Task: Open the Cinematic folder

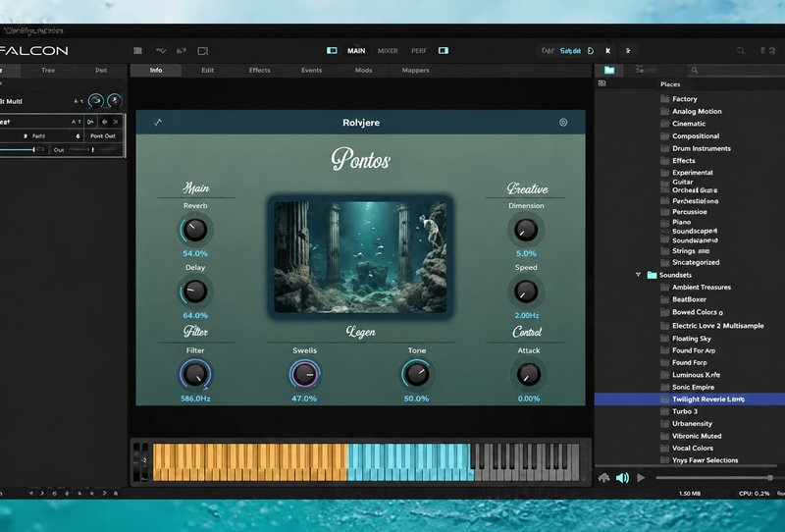Action: point(689,124)
